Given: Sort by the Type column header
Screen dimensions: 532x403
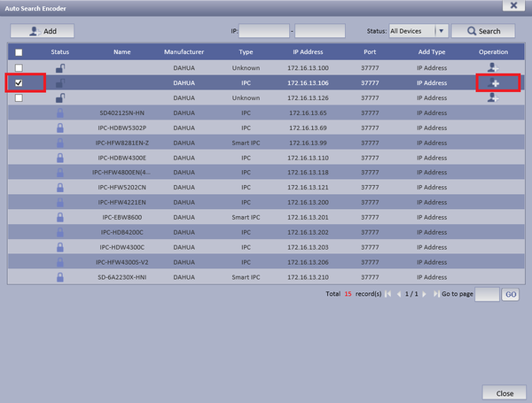Looking at the screenshot, I should coord(246,52).
